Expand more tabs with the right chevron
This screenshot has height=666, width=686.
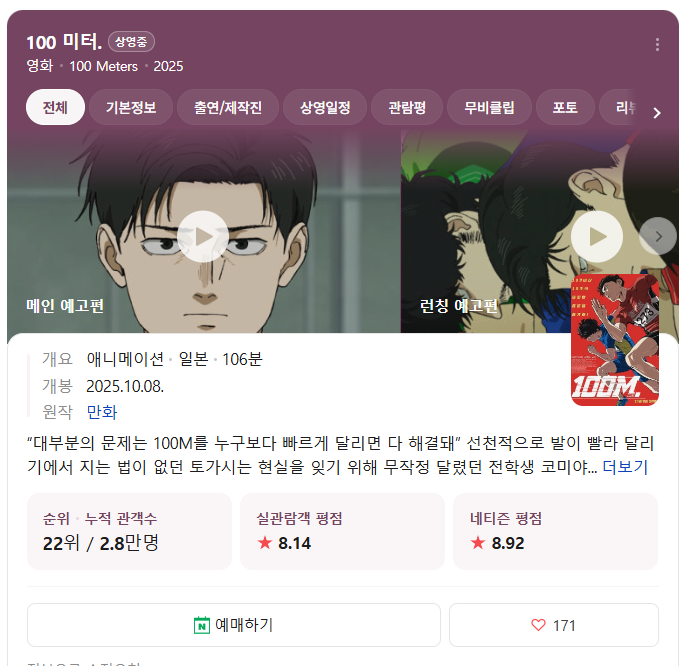click(x=657, y=113)
